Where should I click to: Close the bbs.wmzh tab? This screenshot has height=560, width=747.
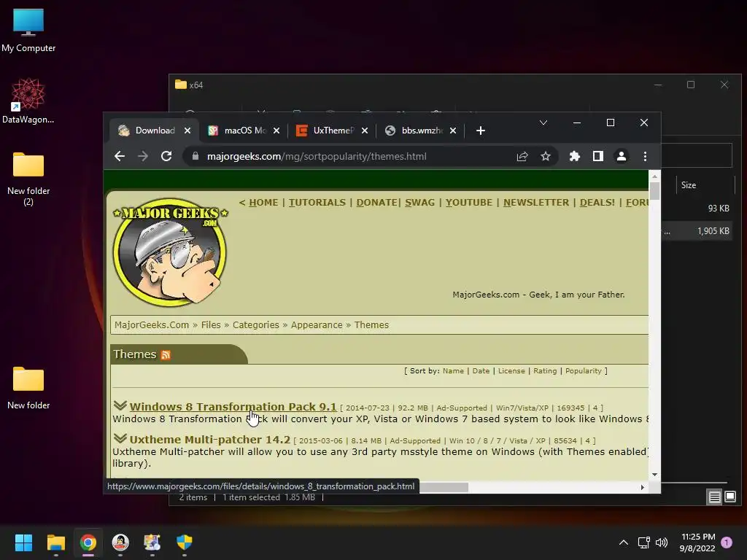453,131
